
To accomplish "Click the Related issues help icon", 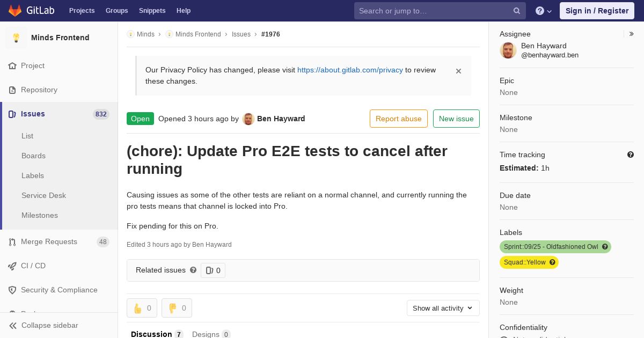I will (x=193, y=270).
